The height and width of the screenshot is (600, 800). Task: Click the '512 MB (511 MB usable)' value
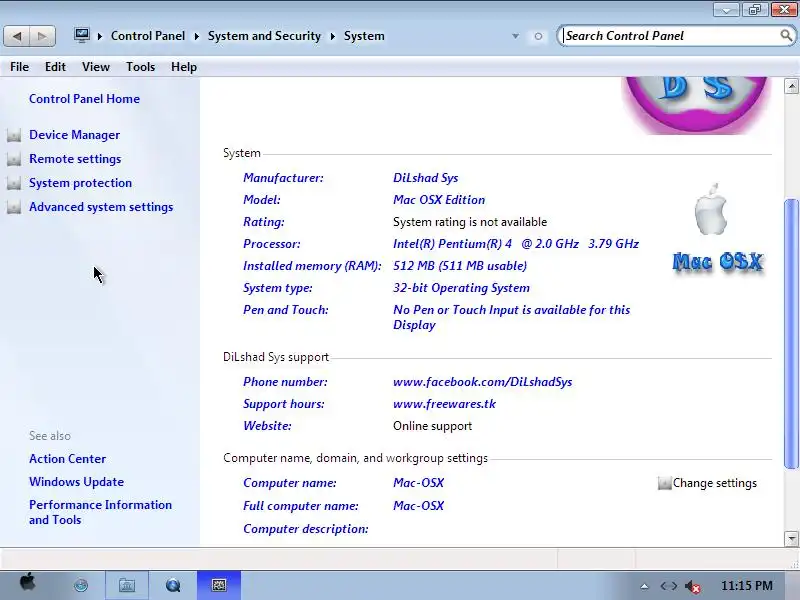point(460,266)
